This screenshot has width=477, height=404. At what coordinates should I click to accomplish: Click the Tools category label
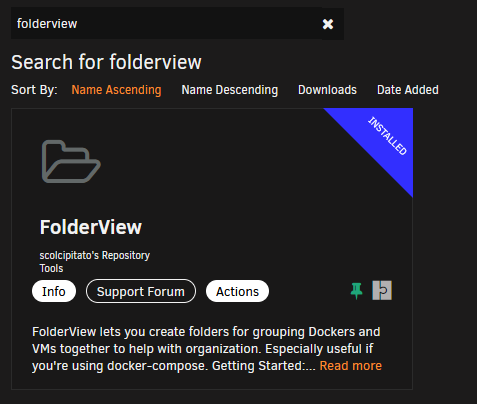[x=51, y=268]
